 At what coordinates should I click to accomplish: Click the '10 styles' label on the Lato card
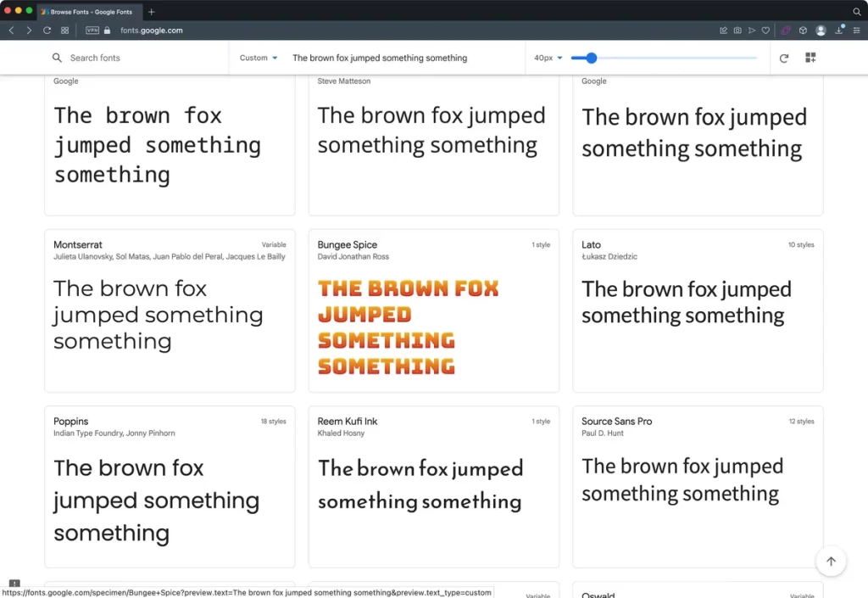[801, 245]
